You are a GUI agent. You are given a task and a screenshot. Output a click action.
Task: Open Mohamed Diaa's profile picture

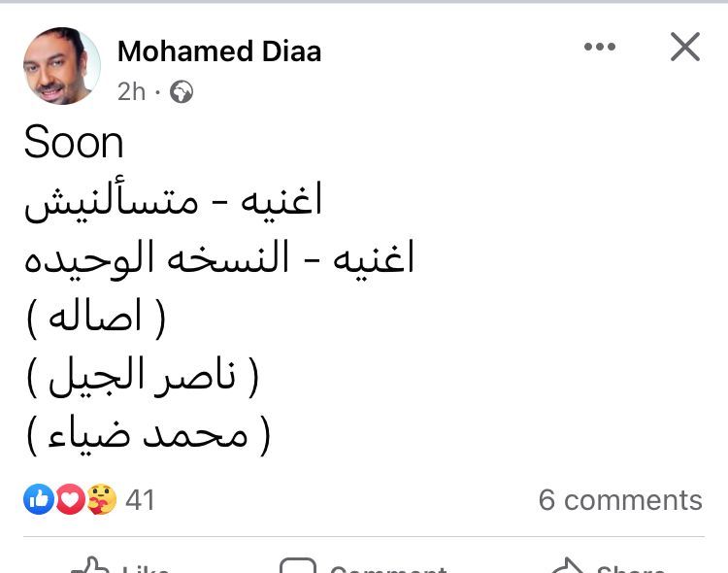61,66
